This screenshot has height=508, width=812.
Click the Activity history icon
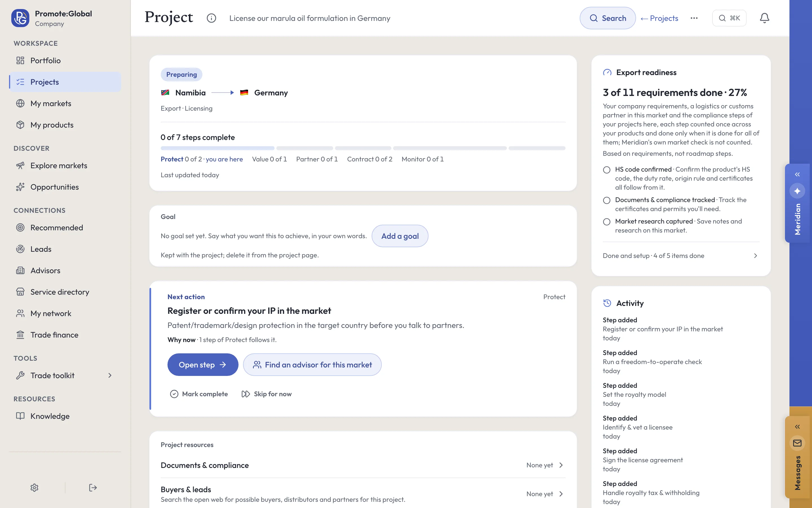(607, 303)
